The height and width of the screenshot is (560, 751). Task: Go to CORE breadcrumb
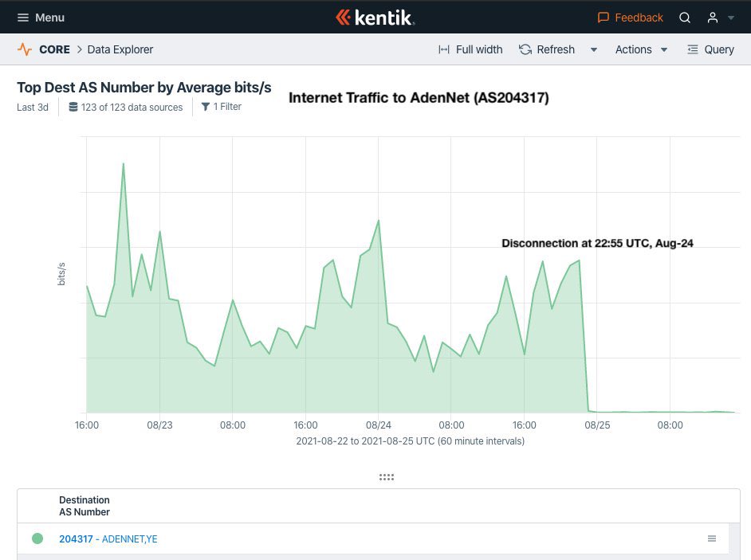[54, 49]
